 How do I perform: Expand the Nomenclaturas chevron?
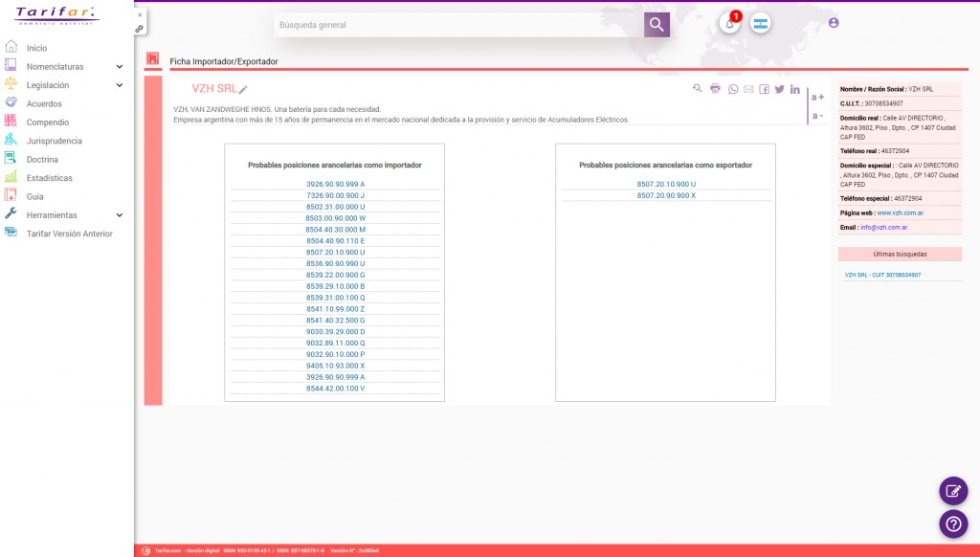pyautogui.click(x=120, y=66)
